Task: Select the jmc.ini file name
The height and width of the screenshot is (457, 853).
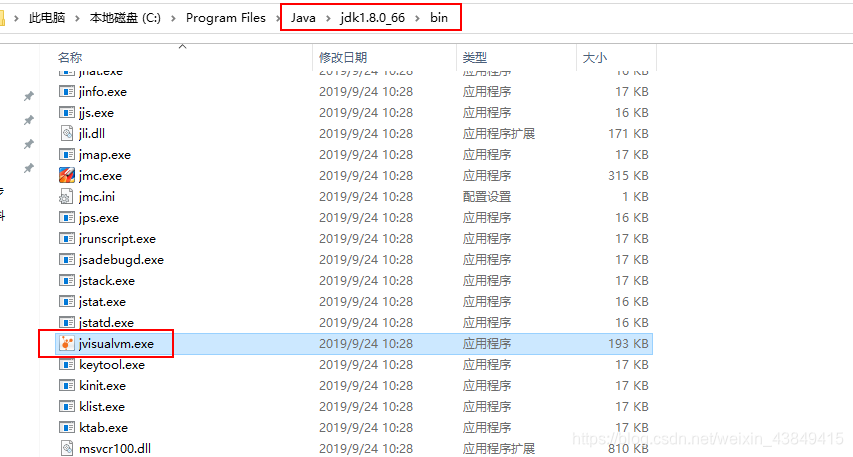Action: (x=97, y=197)
